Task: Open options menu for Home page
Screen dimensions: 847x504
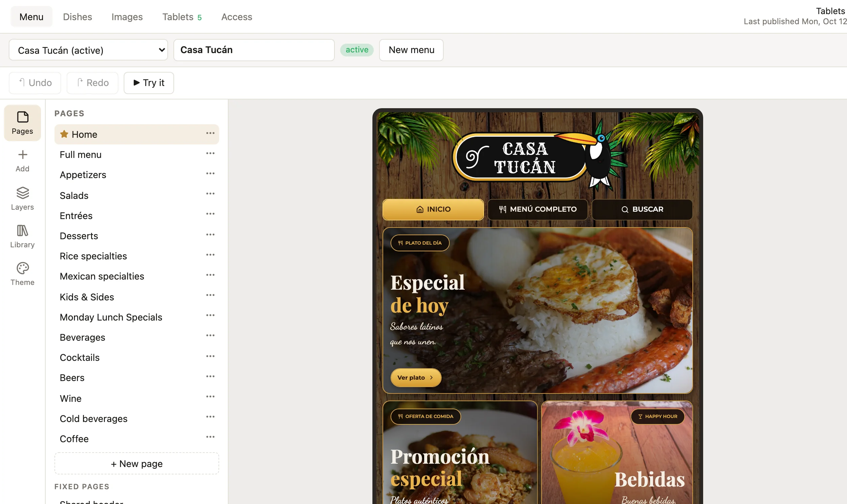Action: 210,133
